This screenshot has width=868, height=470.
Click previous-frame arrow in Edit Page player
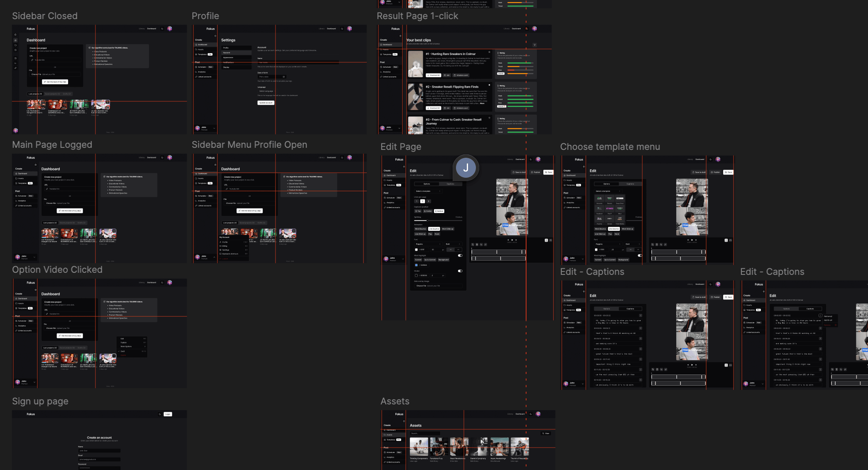point(508,240)
